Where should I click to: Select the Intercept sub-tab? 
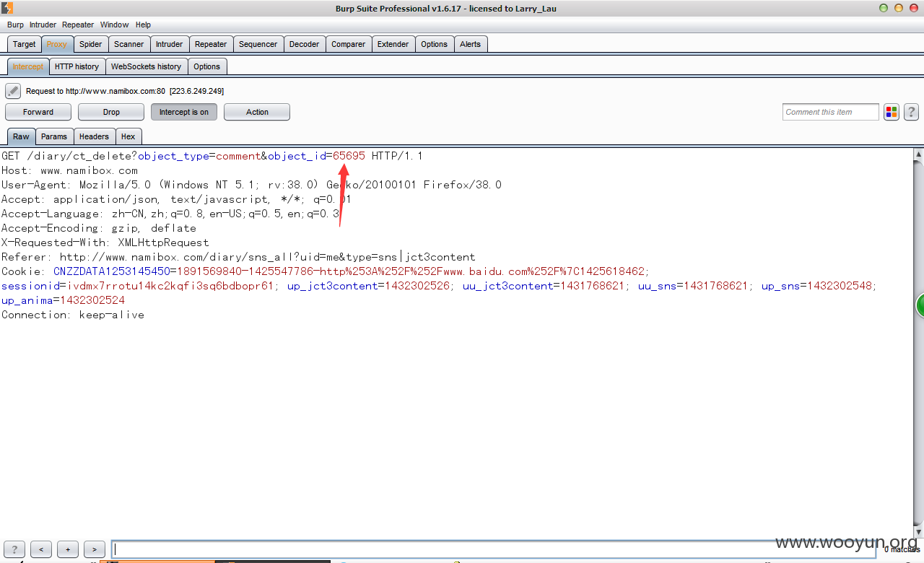coord(28,66)
